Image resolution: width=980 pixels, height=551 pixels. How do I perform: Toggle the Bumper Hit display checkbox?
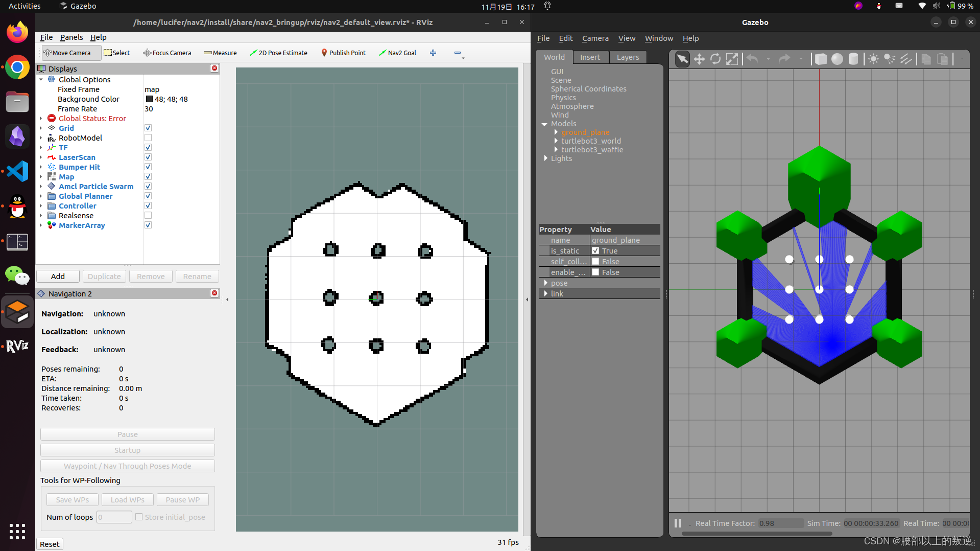coord(148,167)
